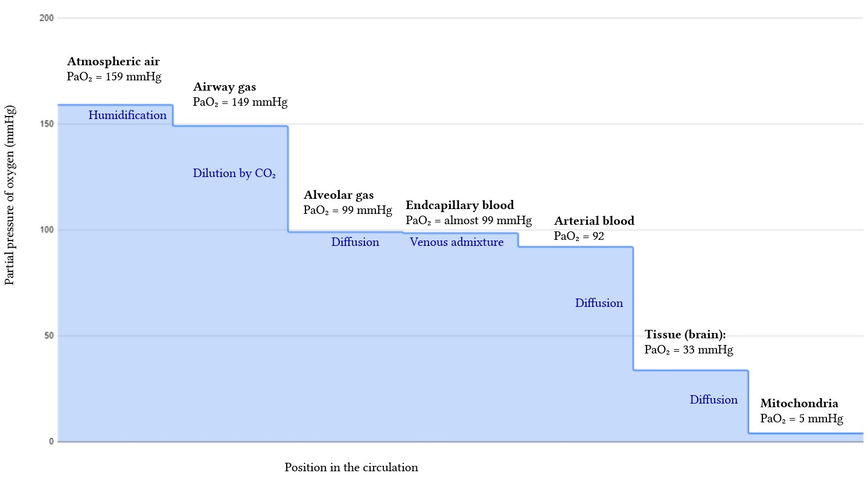
Task: Click the Diffusion label beside Mitochondria step
Action: pos(713,400)
